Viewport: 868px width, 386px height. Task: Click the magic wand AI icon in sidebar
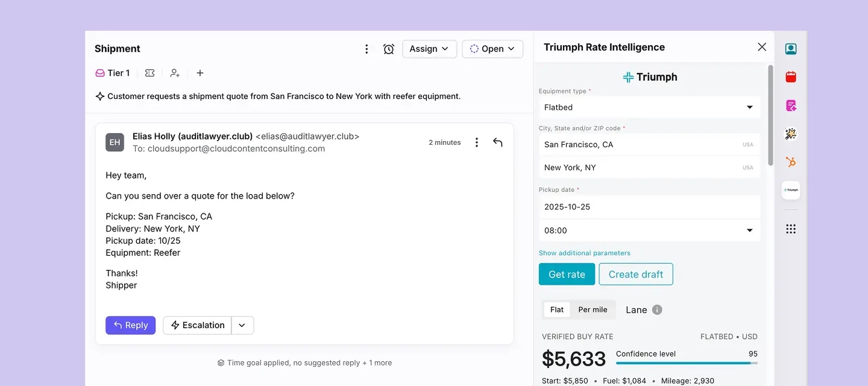(791, 133)
